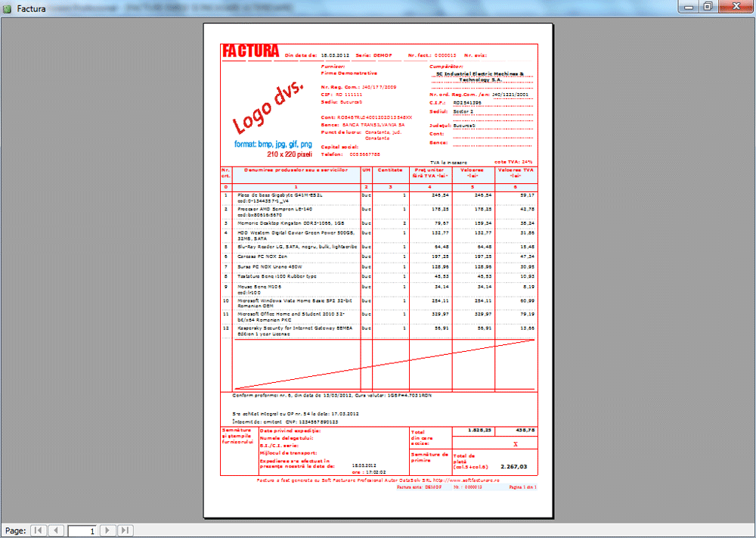Click the Factura window icon in title bar
This screenshot has height=538, width=756.
[8, 7]
